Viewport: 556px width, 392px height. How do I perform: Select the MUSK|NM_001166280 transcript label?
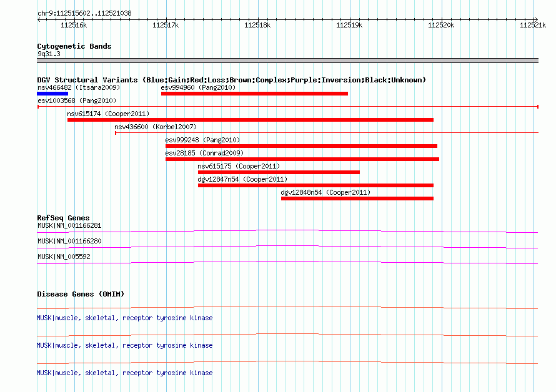click(x=69, y=241)
